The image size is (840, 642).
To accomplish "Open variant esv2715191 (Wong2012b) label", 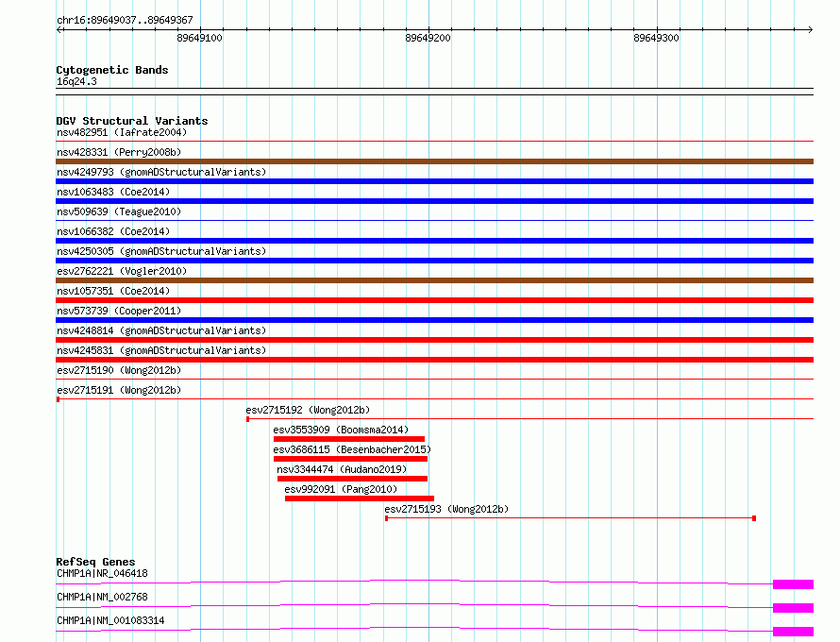I will (119, 390).
